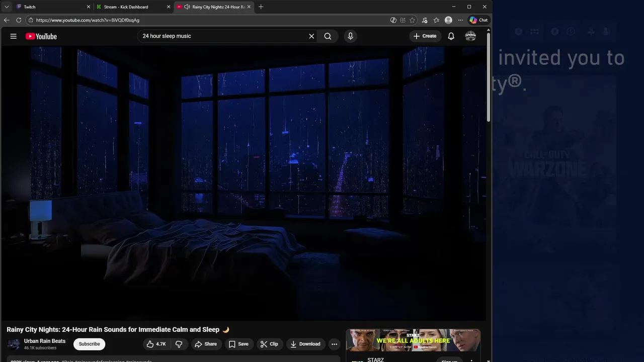
Task: Open Copilot Chat in the browser
Action: [x=478, y=20]
